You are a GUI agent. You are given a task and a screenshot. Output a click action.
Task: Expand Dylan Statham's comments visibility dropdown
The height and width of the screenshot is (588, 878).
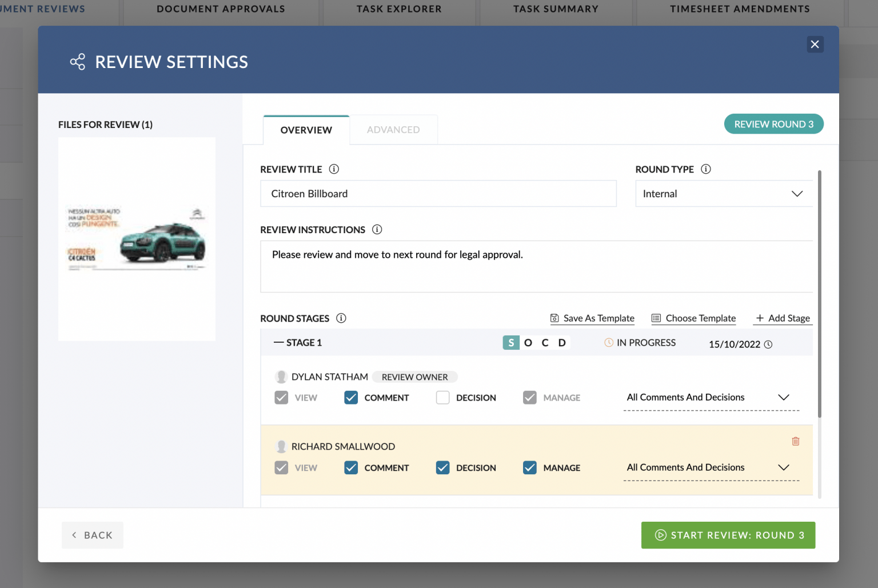tap(783, 398)
